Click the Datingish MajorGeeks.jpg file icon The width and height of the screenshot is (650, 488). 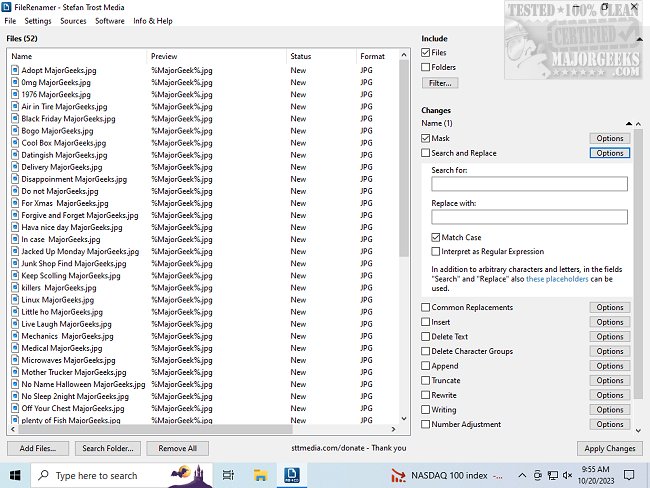15,155
